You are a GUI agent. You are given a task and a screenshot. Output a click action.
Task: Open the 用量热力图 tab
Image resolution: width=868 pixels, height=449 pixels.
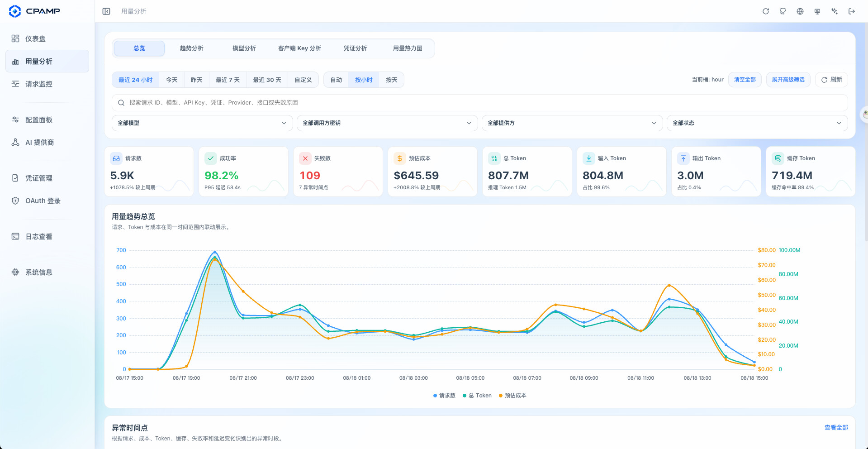tap(408, 48)
